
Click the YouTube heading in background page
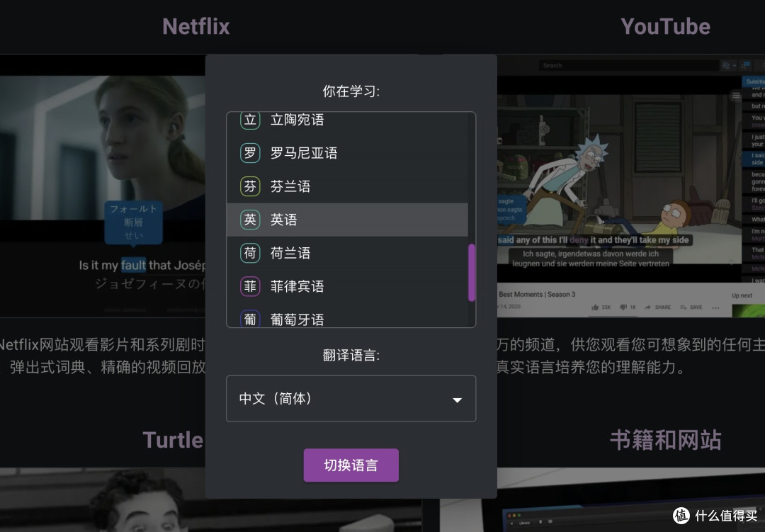(x=665, y=26)
